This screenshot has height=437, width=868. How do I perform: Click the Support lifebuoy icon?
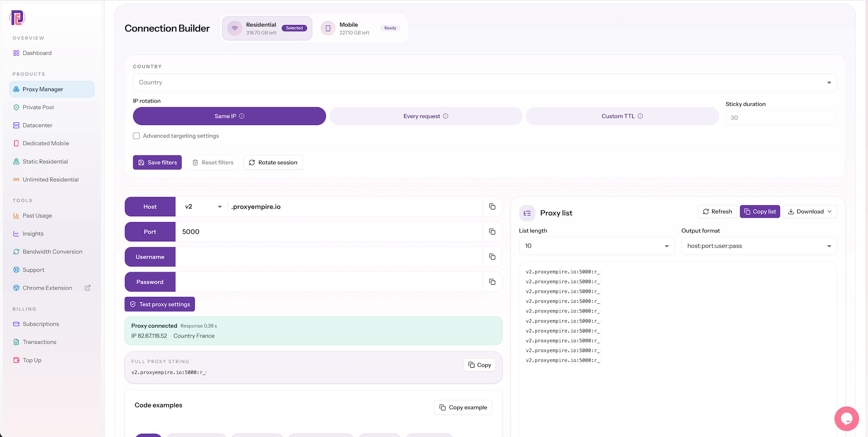point(16,270)
